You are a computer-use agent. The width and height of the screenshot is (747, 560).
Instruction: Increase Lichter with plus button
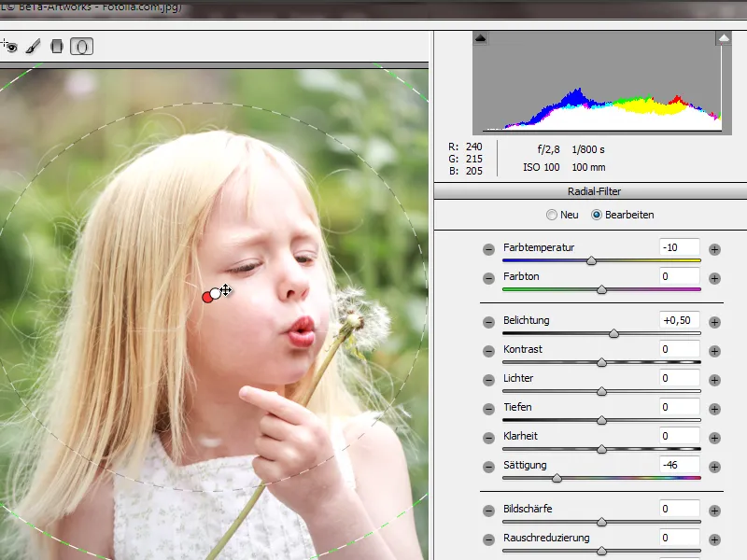pos(714,380)
